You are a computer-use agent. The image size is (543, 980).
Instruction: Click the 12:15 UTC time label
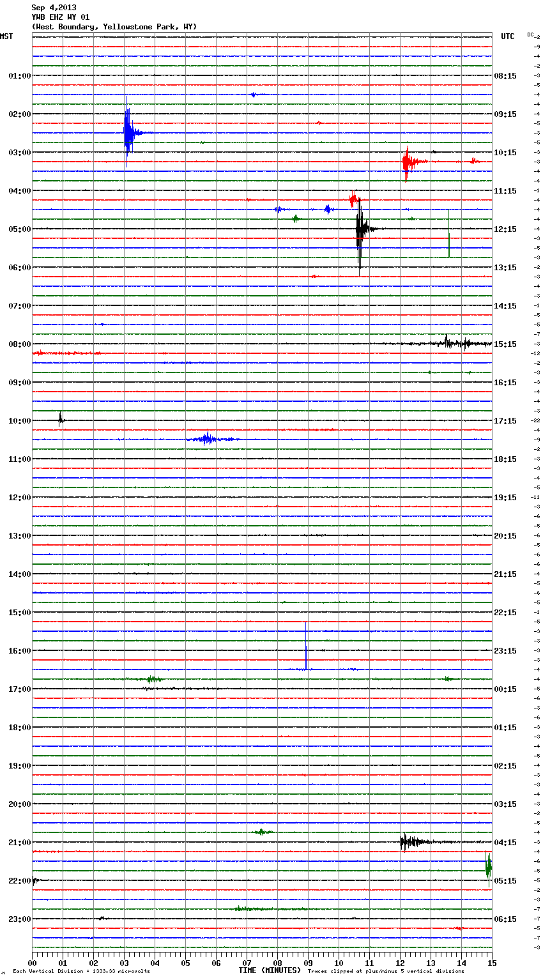click(505, 229)
